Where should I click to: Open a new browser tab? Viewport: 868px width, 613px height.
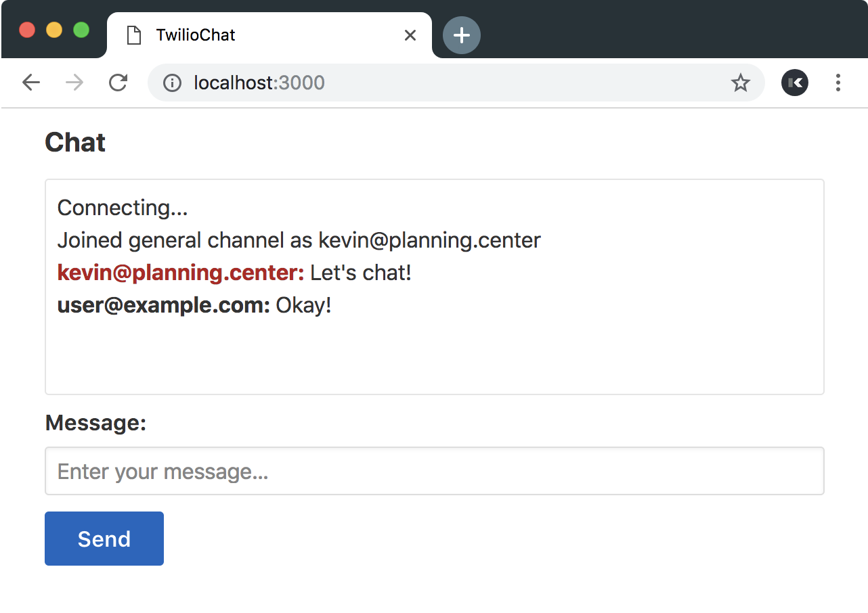coord(461,35)
